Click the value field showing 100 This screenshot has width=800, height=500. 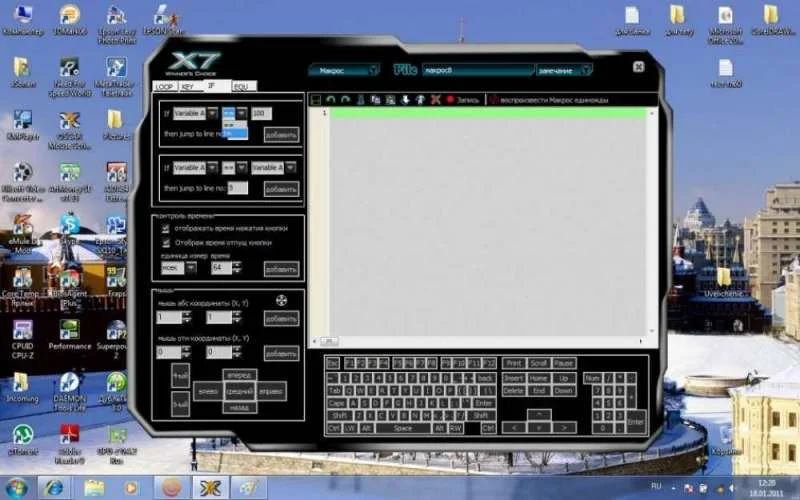coord(261,113)
